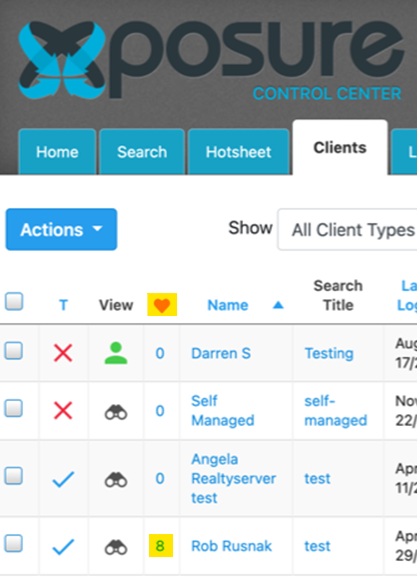Click favorites count 0 for Angela Realtyserver
417x587 pixels.
pyautogui.click(x=160, y=478)
